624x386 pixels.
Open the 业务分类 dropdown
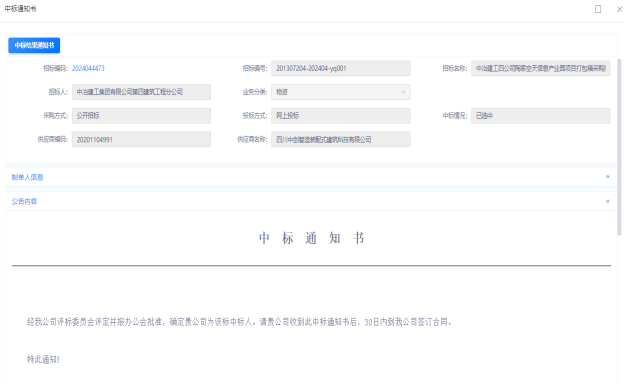click(x=341, y=92)
